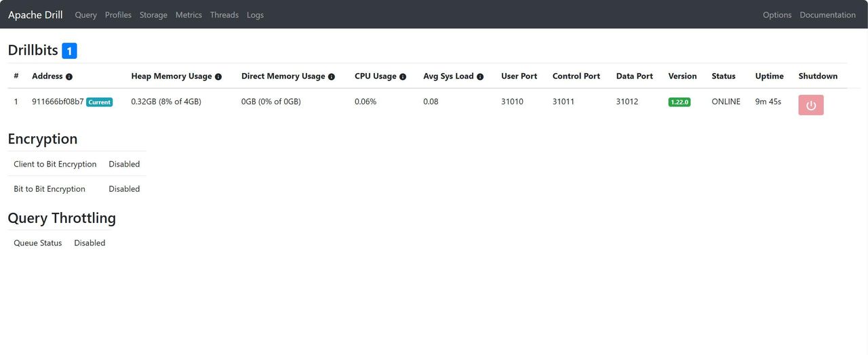Click the red shutdown power button

(x=811, y=105)
